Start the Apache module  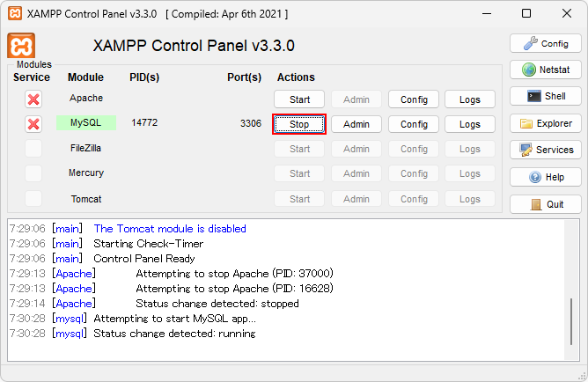click(299, 99)
